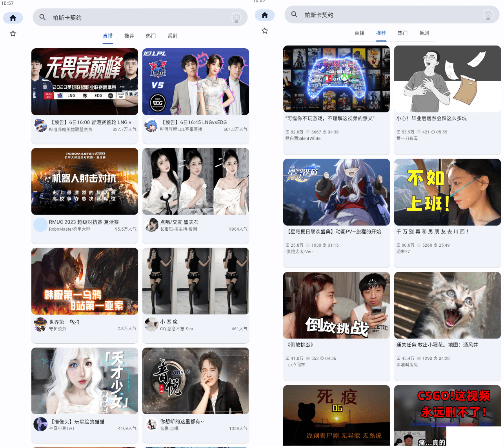Image resolution: width=504 pixels, height=448 pixels.
Task: Click the TV avatar icon in right search bar
Action: 488,15
